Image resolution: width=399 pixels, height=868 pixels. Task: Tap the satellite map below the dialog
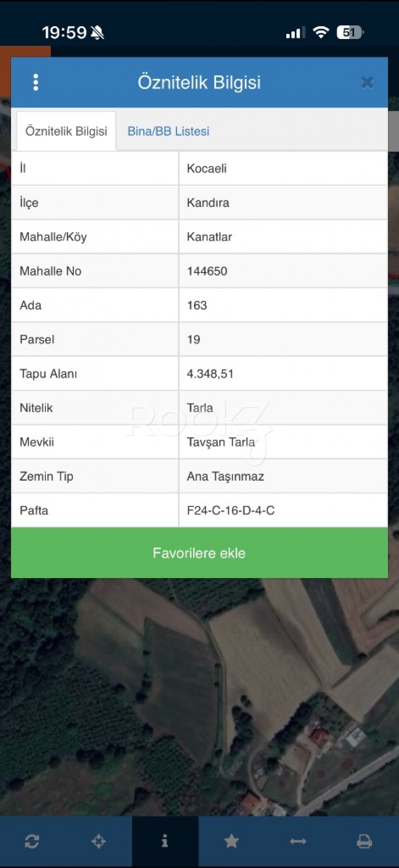[x=199, y=699]
